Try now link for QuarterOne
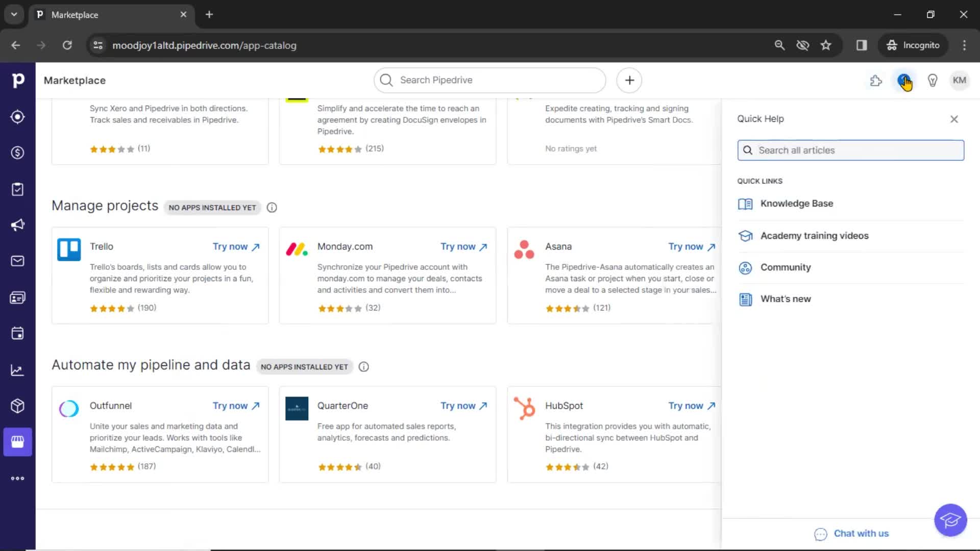980x551 pixels. (x=464, y=406)
